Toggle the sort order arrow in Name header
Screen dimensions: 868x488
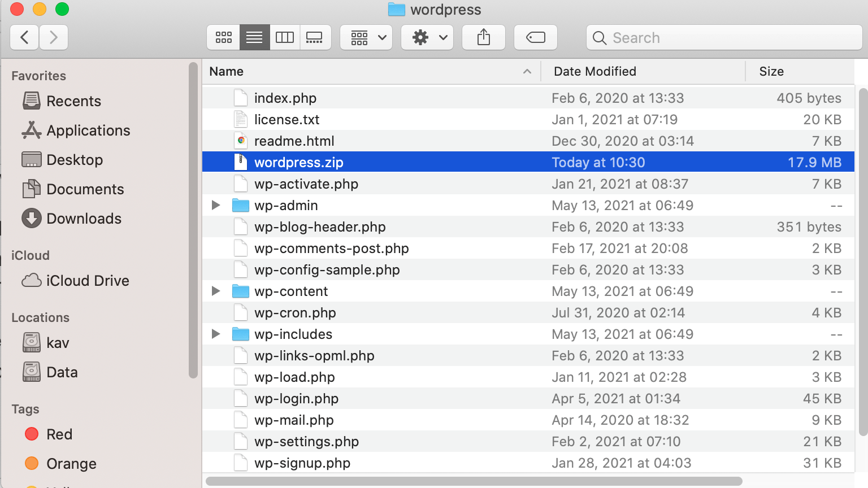pyautogui.click(x=527, y=72)
